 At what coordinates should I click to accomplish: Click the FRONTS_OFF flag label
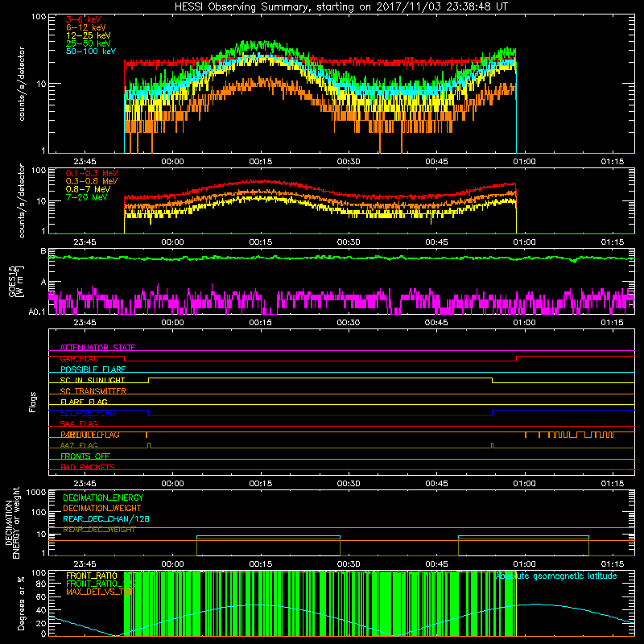[85, 456]
